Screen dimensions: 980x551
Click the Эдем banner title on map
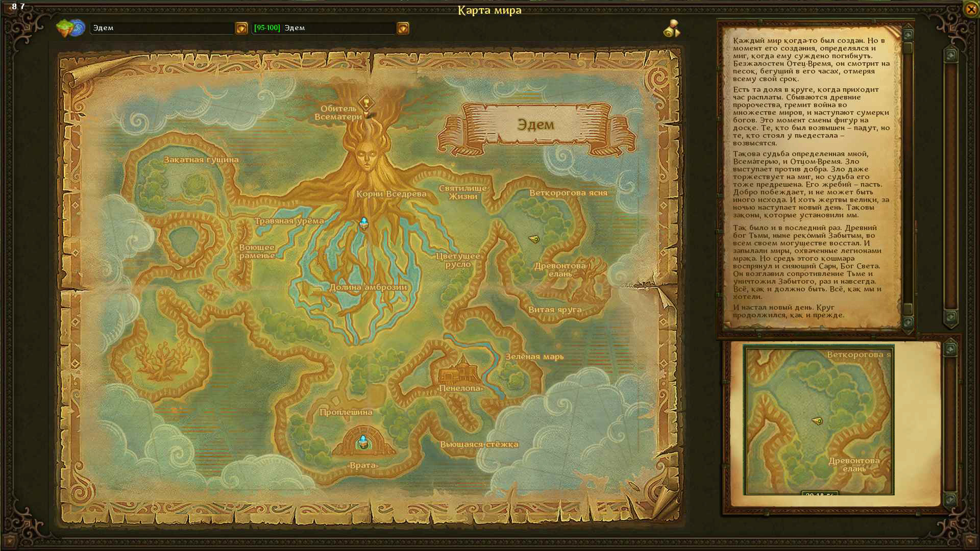pyautogui.click(x=535, y=124)
